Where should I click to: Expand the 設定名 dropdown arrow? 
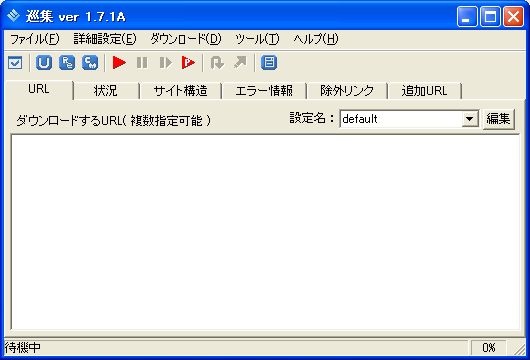click(x=469, y=119)
